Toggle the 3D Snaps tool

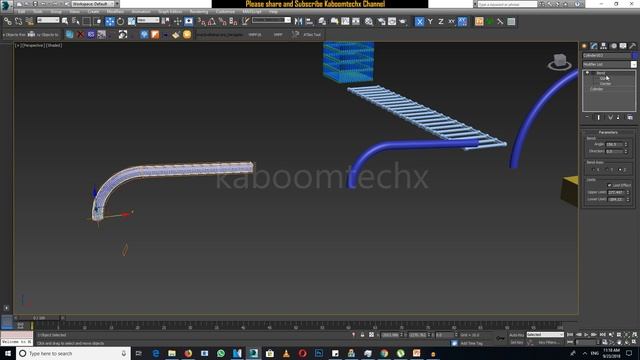(201, 21)
